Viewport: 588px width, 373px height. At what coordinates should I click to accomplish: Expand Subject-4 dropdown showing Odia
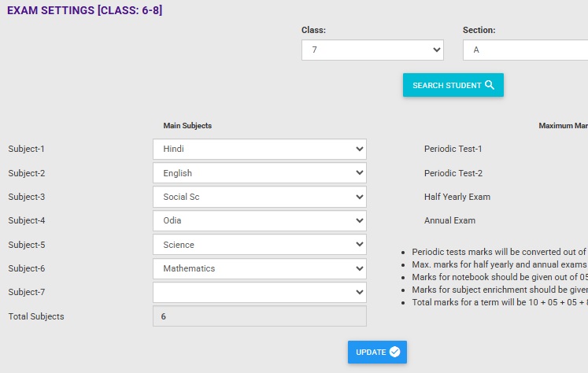tap(260, 220)
